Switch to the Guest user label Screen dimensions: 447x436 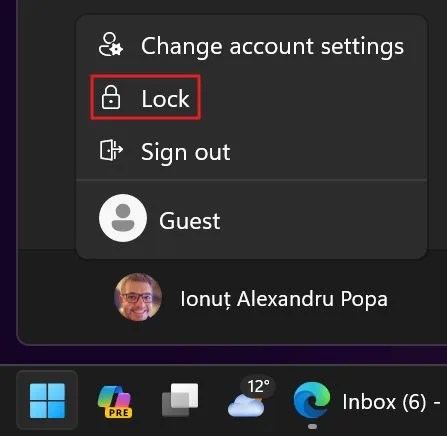tap(190, 221)
